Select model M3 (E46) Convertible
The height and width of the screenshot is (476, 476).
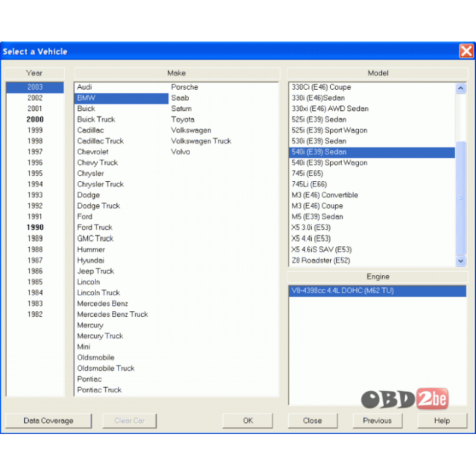coord(372,195)
